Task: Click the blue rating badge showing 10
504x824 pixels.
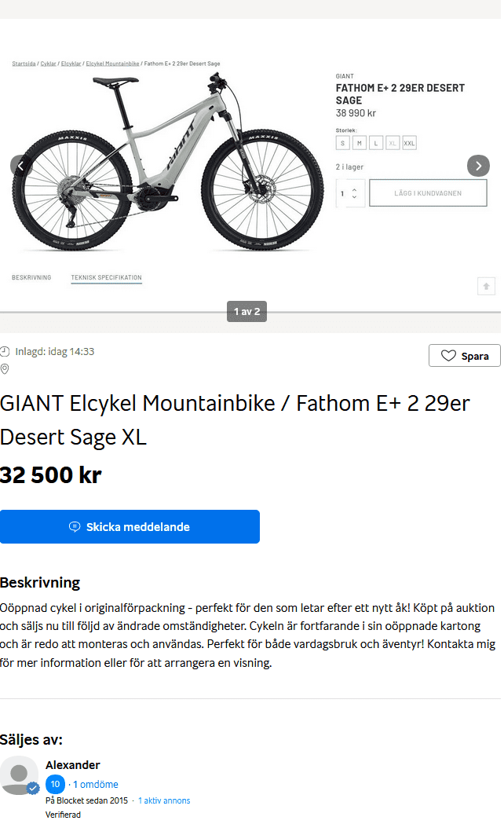Action: pos(55,784)
